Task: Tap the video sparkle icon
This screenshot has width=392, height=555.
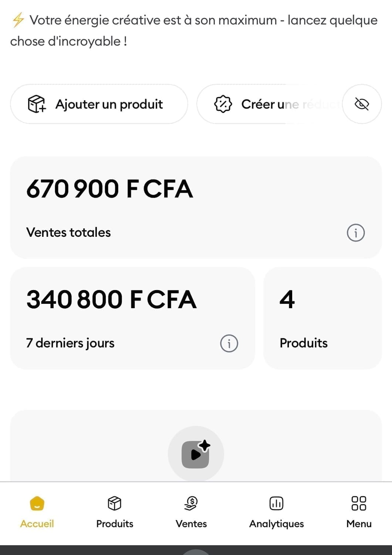Action: point(196,454)
